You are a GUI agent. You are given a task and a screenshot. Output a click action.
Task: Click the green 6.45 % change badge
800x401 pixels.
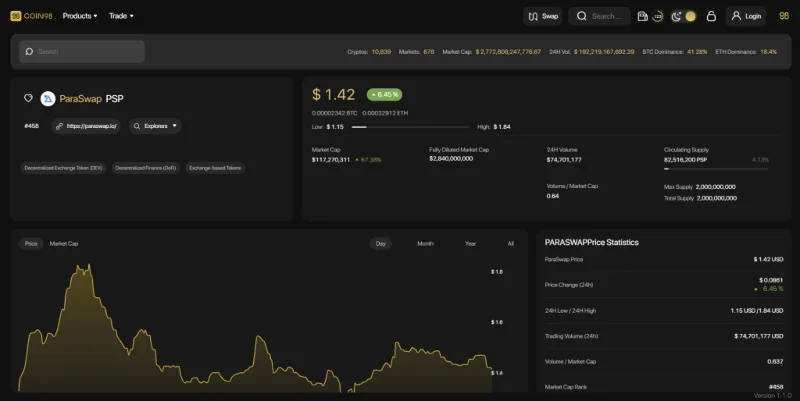point(384,94)
